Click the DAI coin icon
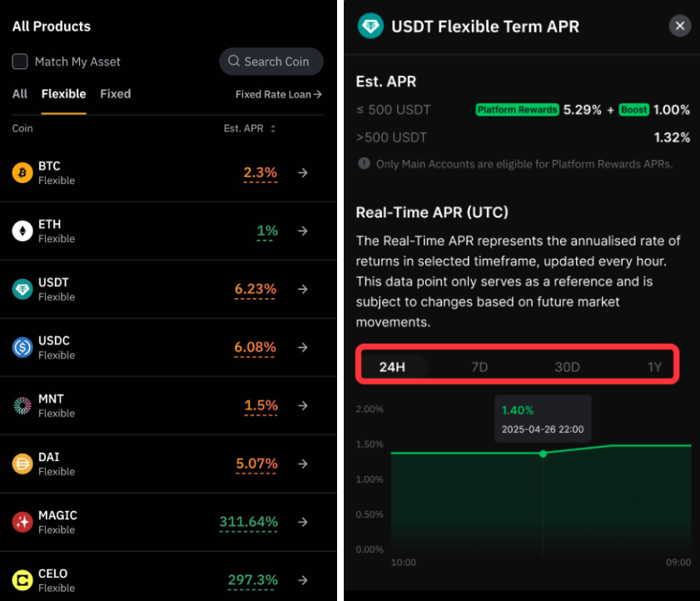 click(x=22, y=464)
